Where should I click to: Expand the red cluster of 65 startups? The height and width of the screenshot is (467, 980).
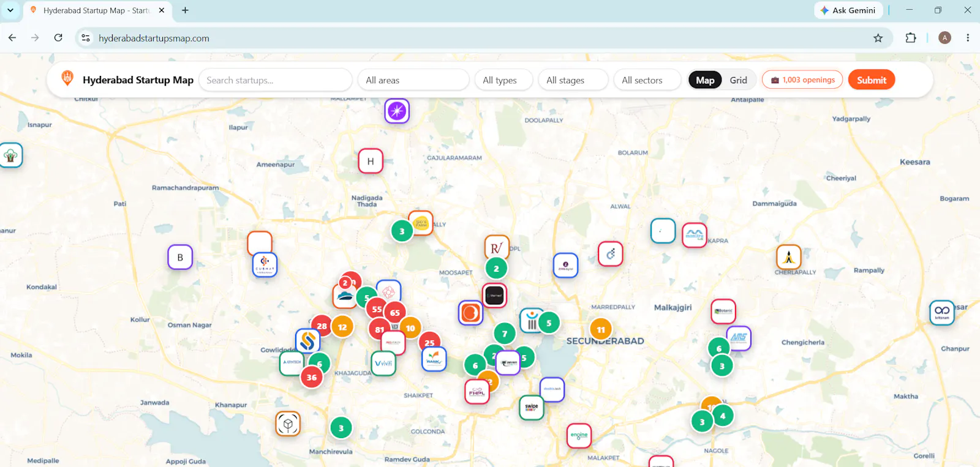pos(394,312)
